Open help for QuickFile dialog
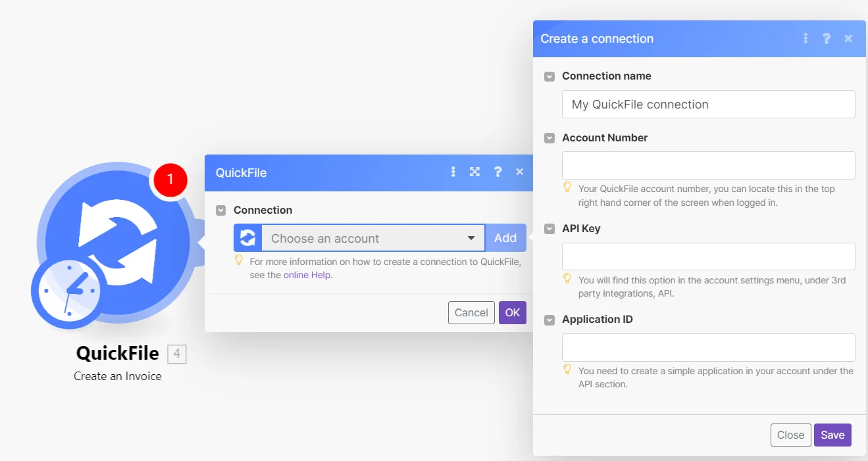The width and height of the screenshot is (868, 461). click(498, 172)
